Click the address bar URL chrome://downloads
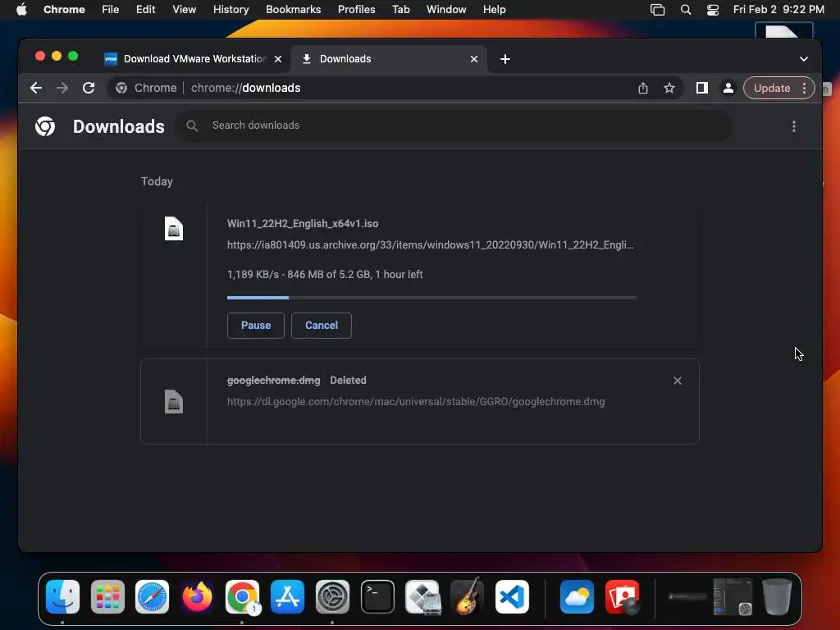This screenshot has width=840, height=630. [x=245, y=88]
